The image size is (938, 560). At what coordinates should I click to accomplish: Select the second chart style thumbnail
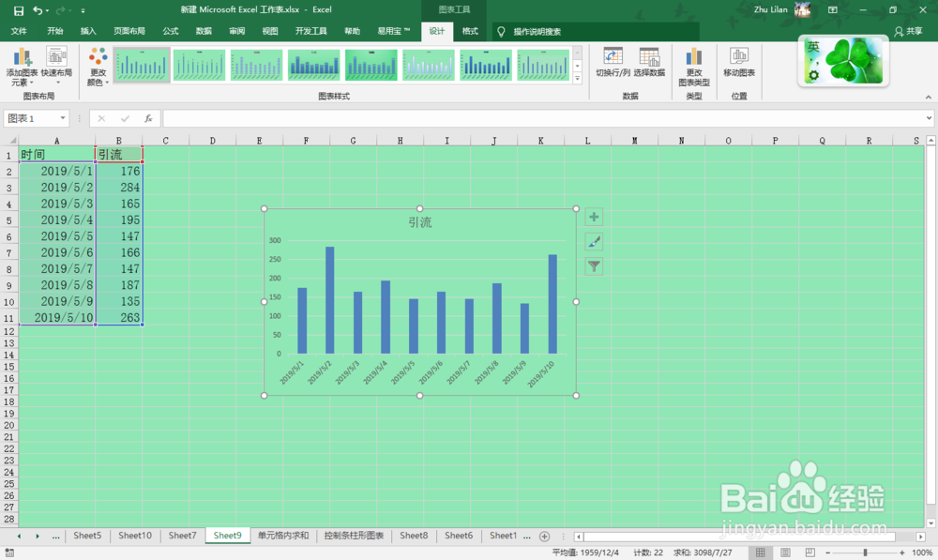(199, 66)
